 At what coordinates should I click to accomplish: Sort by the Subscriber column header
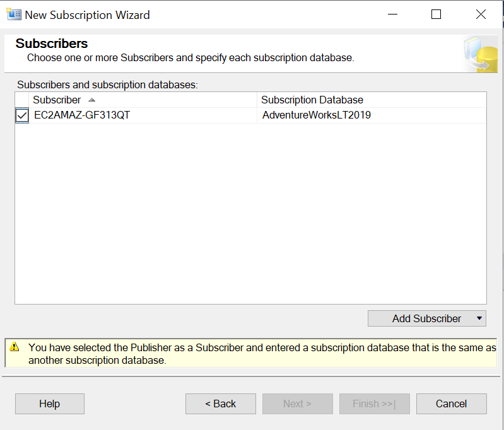pos(143,100)
